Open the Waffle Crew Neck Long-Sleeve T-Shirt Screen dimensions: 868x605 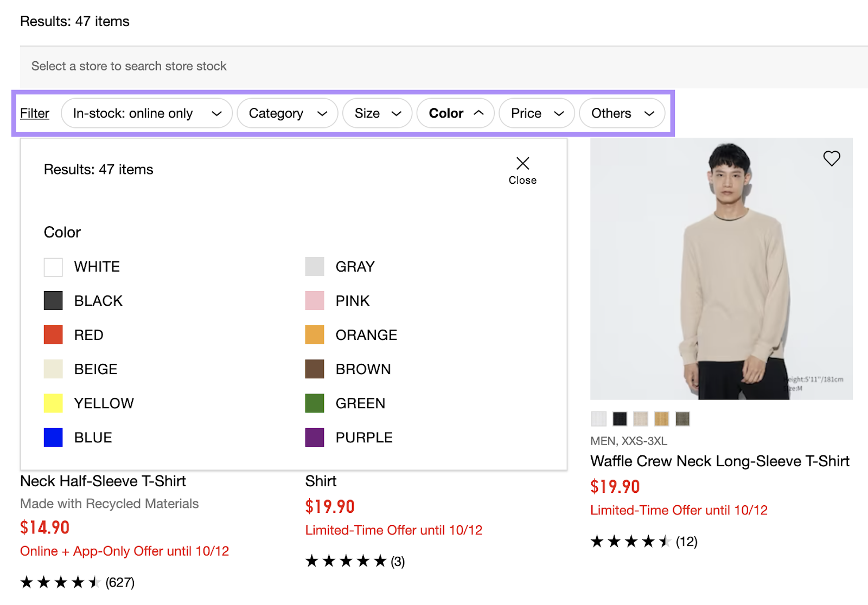point(719,461)
